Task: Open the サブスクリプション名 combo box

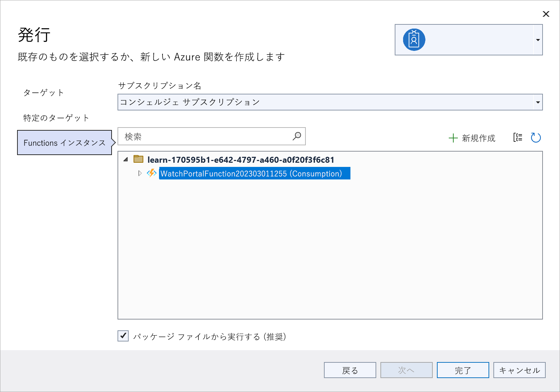Action: [330, 102]
